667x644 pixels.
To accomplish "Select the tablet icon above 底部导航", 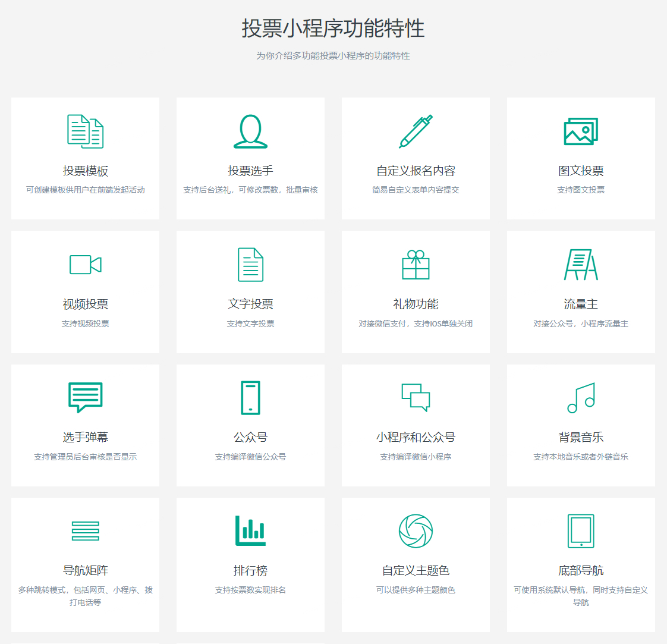I will (x=581, y=531).
